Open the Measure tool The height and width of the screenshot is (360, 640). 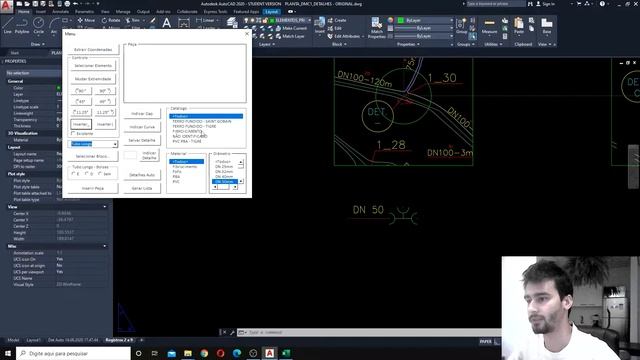(x=489, y=25)
